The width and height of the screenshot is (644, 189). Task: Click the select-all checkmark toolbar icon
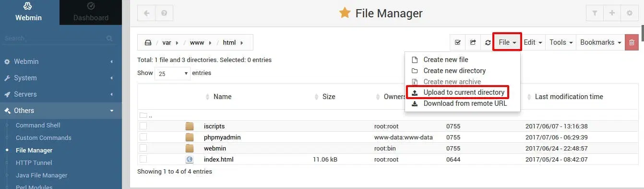tap(457, 42)
